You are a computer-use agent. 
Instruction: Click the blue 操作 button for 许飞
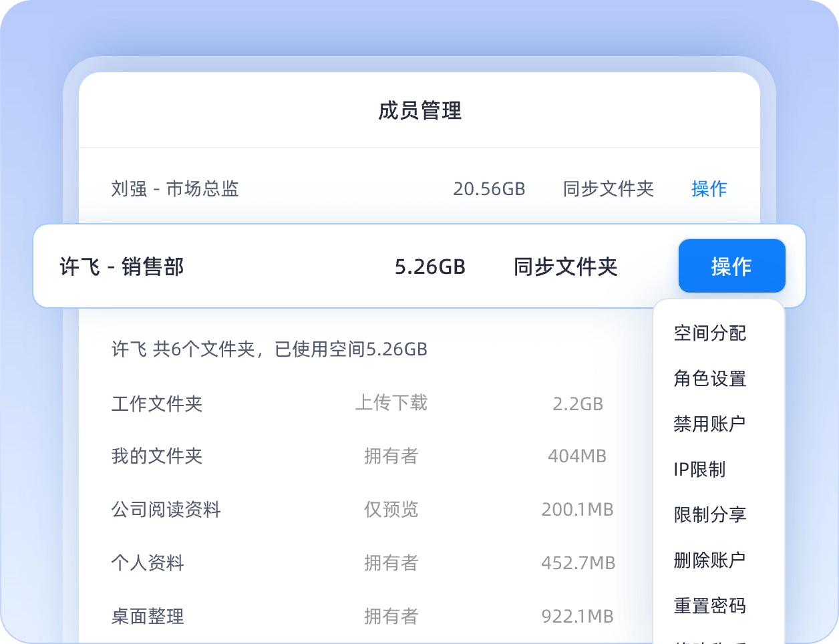click(731, 267)
